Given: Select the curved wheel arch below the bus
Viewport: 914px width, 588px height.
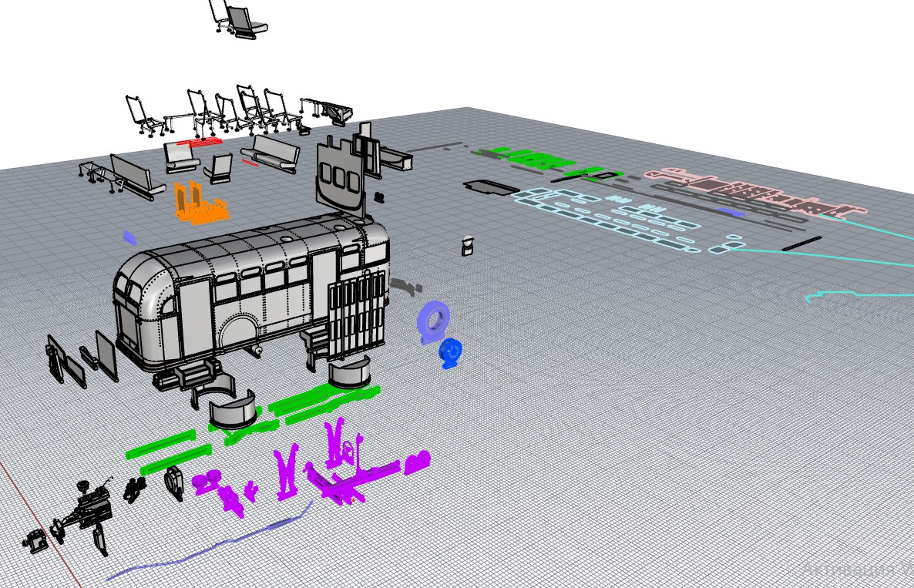Looking at the screenshot, I should pos(233,409).
